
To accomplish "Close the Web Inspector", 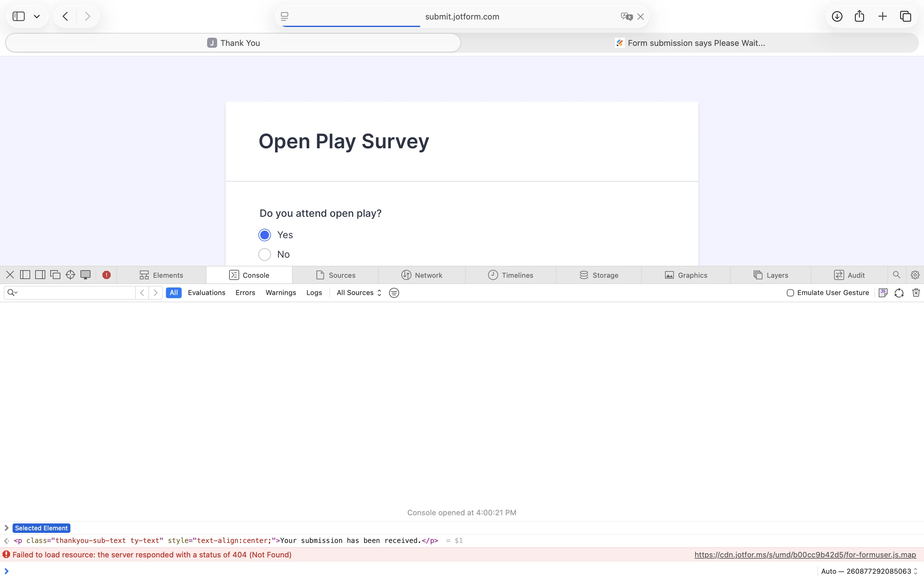I will coord(10,275).
